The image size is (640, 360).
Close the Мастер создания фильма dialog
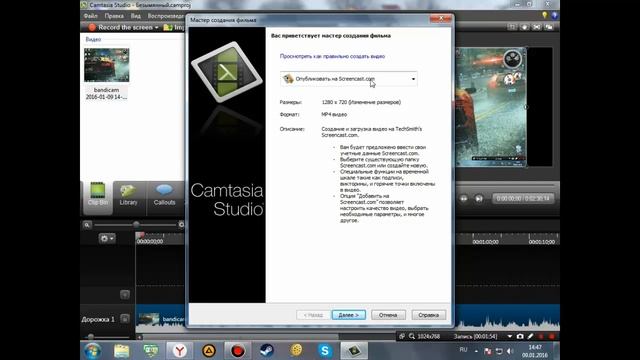pyautogui.click(x=441, y=19)
